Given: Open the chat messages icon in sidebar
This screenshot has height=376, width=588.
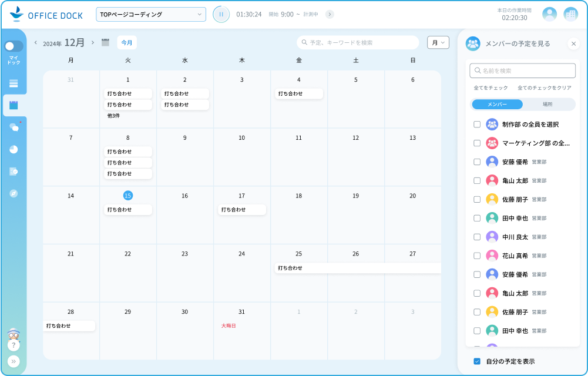Looking at the screenshot, I should click(x=14, y=127).
